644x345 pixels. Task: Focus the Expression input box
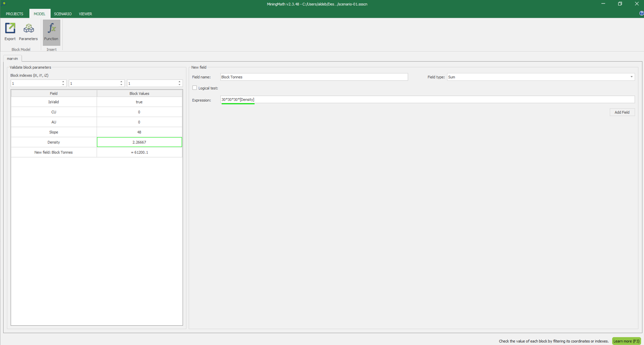point(427,99)
